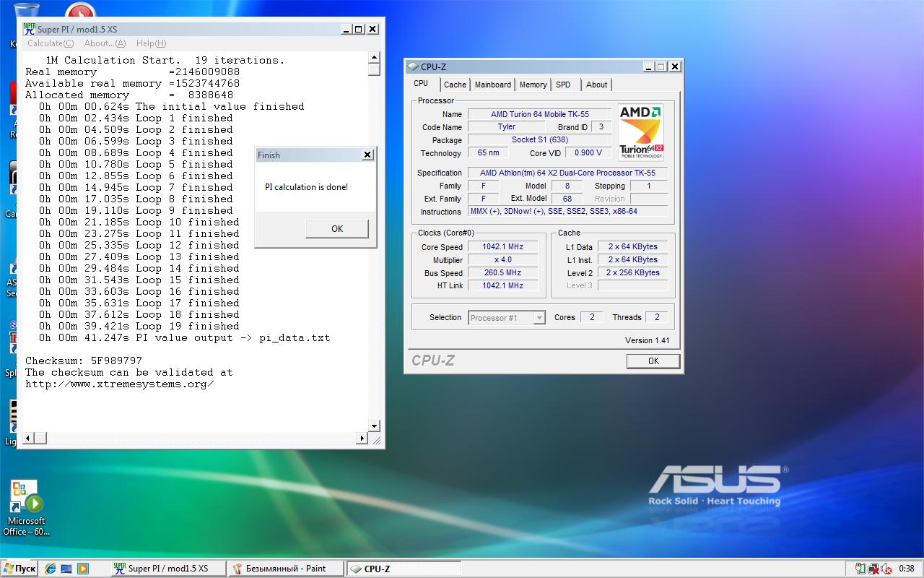Image resolution: width=924 pixels, height=578 pixels.
Task: Switch to the Memory tab in CPU-Z
Action: point(533,85)
